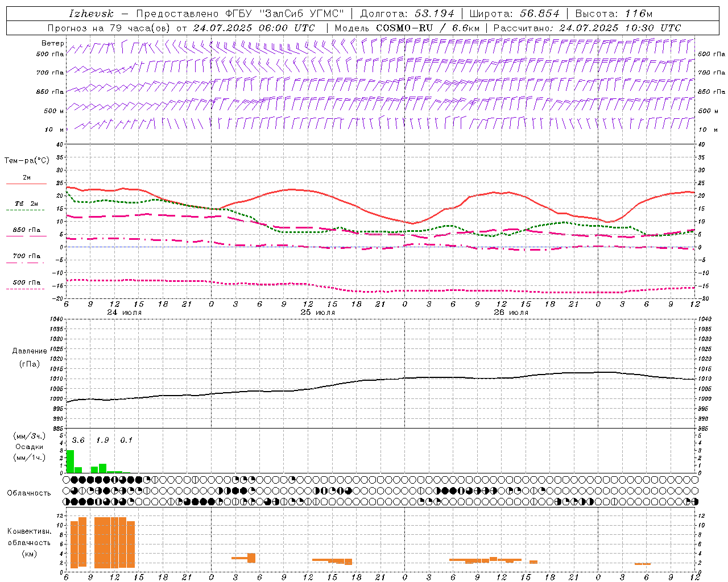Click the 'Высота: 116м' elevation text
Viewport: 728px width, 582px height.
tap(614, 14)
